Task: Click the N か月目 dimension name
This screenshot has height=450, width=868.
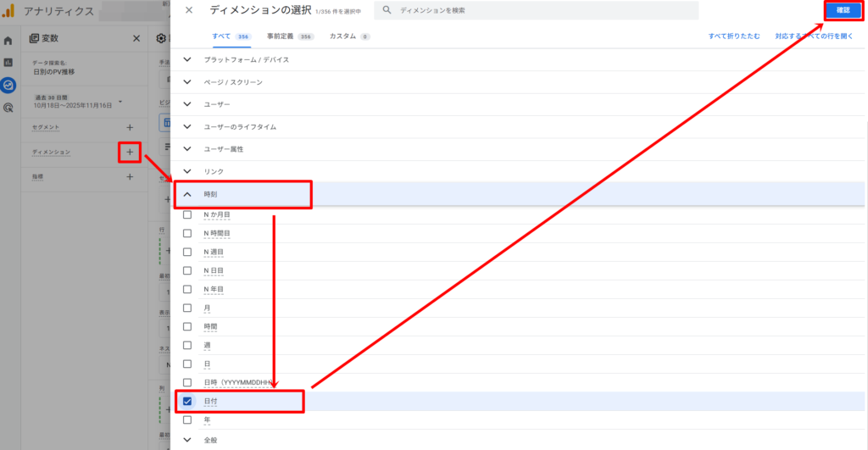Action: [216, 214]
